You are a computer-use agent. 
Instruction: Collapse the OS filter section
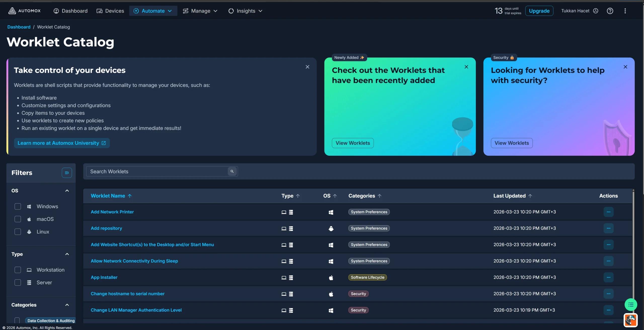click(67, 190)
